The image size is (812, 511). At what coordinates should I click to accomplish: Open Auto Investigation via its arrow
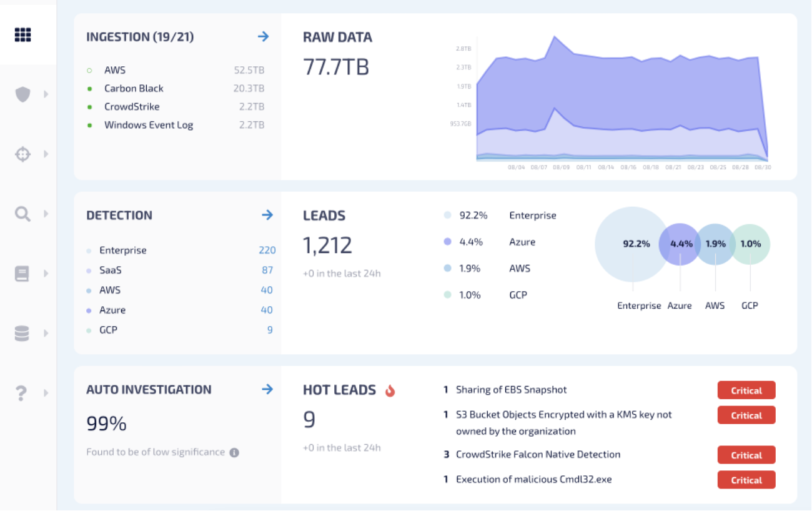click(267, 389)
